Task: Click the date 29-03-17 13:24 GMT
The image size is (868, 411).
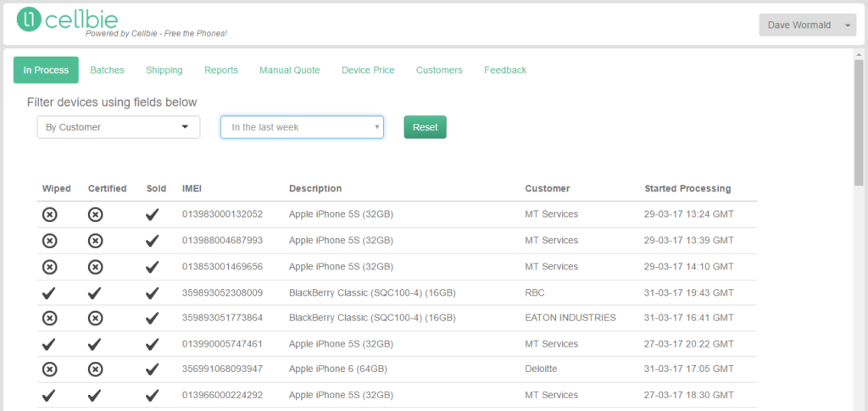Action: point(689,214)
